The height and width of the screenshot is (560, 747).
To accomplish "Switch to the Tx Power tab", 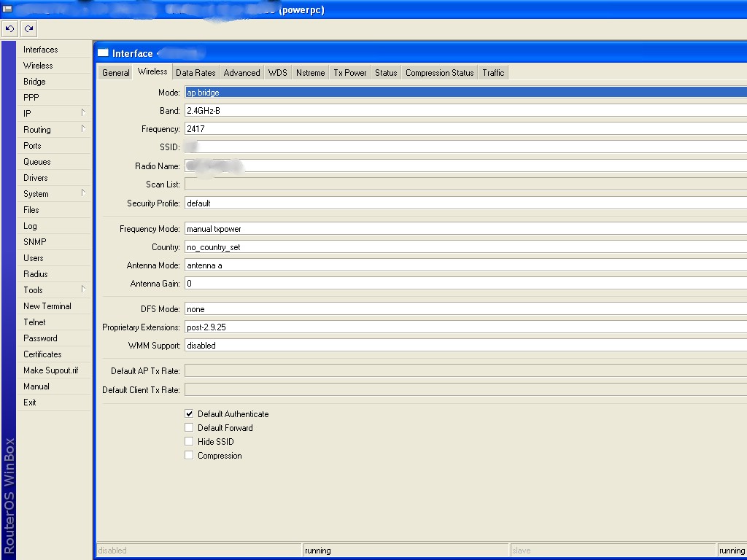I will pos(349,73).
